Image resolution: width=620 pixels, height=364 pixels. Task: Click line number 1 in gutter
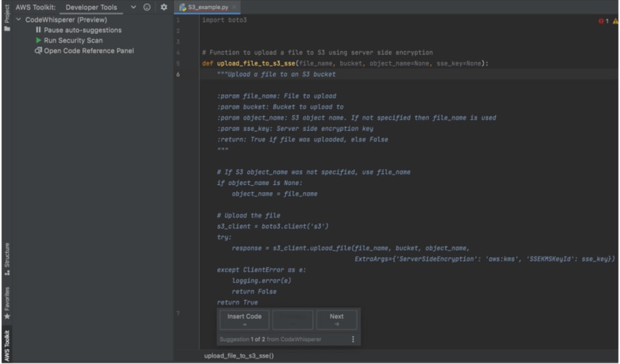click(x=178, y=20)
